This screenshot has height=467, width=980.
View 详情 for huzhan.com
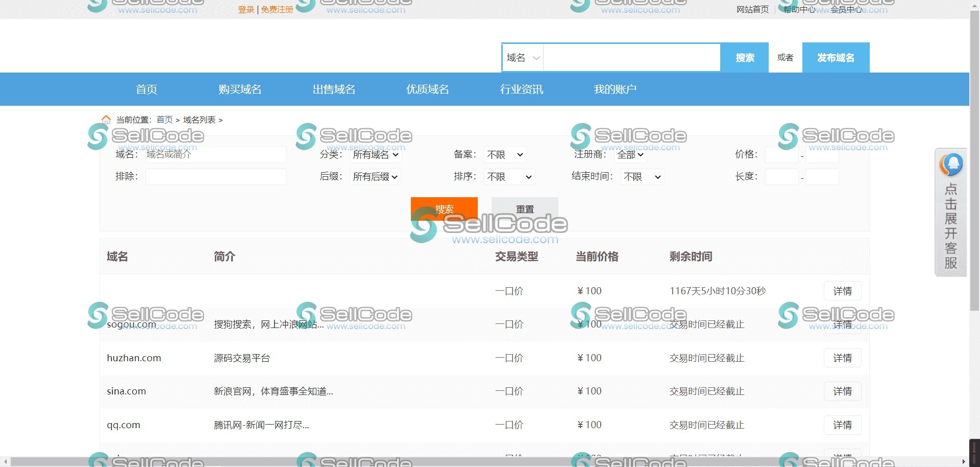(x=842, y=358)
